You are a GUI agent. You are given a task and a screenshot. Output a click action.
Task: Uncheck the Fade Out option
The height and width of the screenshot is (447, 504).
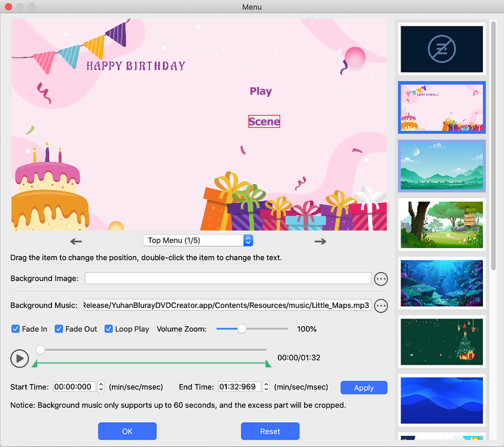tap(59, 329)
